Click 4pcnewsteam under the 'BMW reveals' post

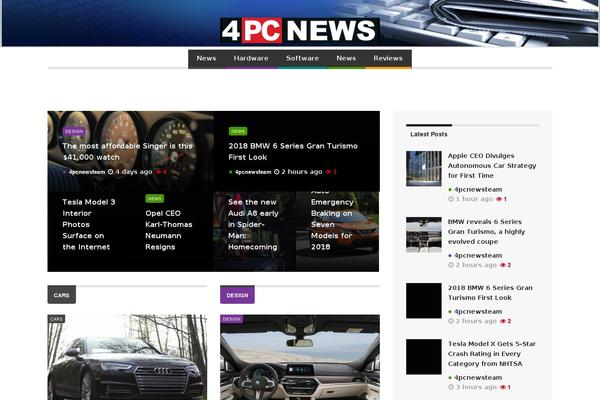click(x=478, y=255)
